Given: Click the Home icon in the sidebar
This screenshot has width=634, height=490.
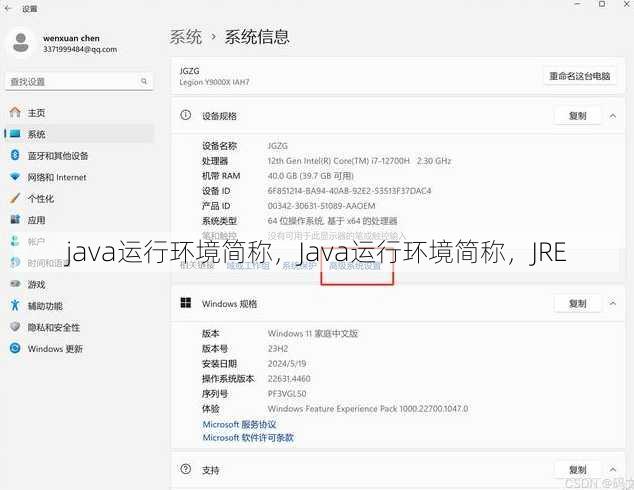Looking at the screenshot, I should click(x=15, y=112).
